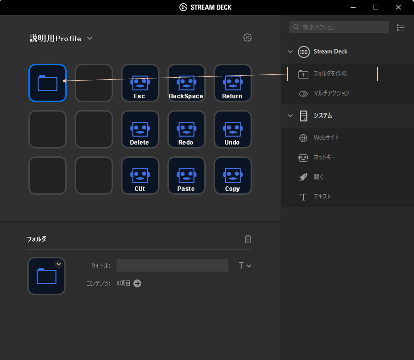This screenshot has height=360, width=414.
Task: Select the folder key in the grid
Action: pyautogui.click(x=48, y=83)
